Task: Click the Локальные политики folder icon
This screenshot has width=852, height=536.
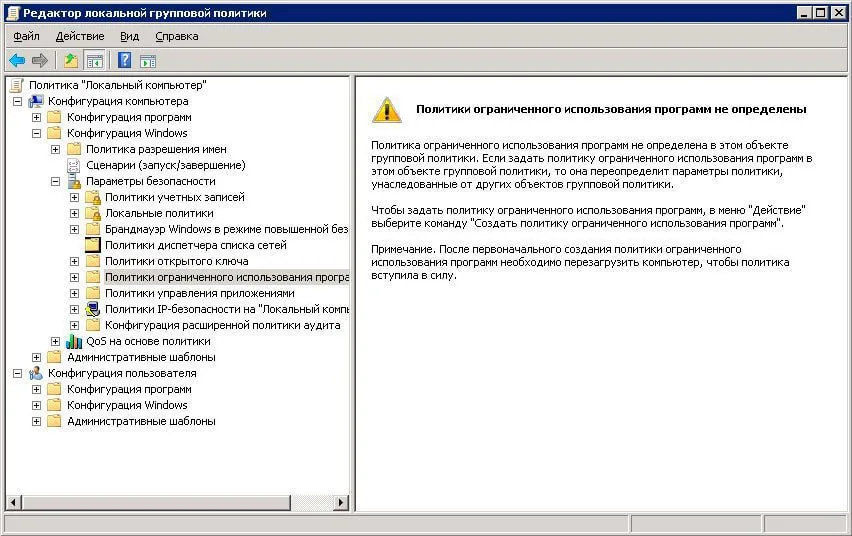Action: 93,213
